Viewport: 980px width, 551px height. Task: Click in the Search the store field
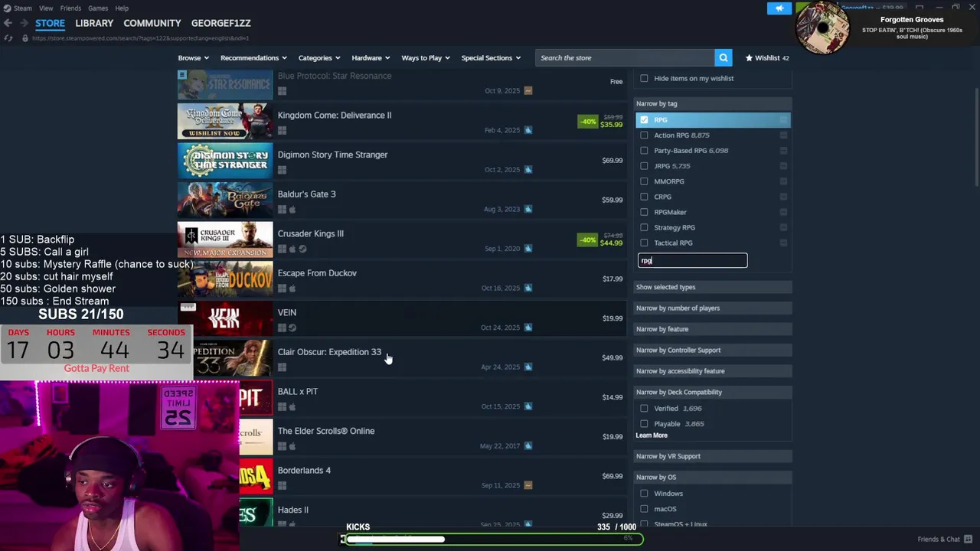click(625, 57)
